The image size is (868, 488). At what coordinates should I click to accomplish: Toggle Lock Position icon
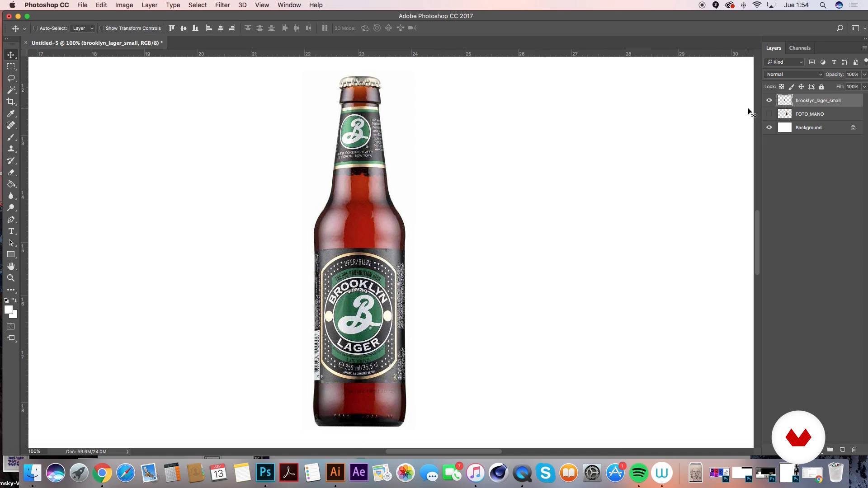[x=801, y=87]
